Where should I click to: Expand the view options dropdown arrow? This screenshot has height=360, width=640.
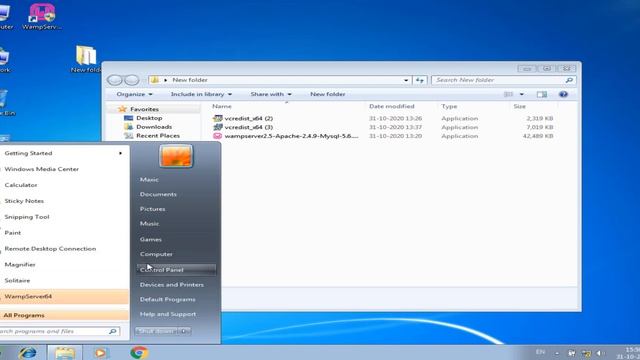521,94
